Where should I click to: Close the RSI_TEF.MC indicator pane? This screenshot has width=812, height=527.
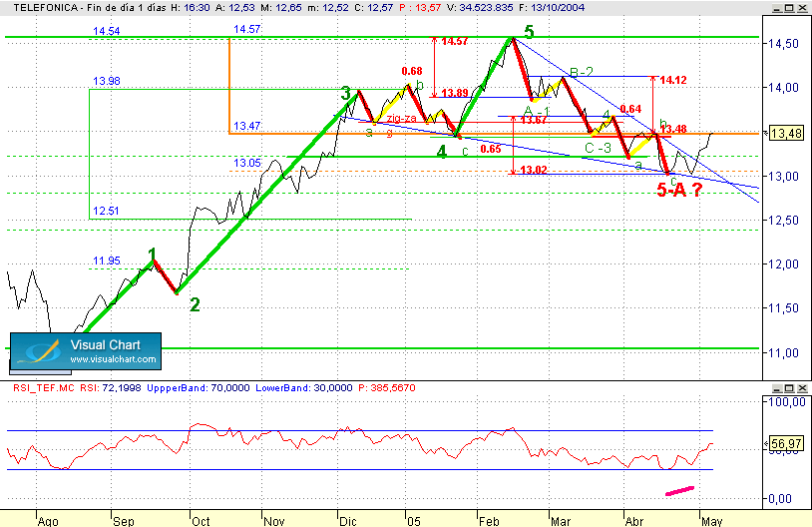click(x=802, y=388)
